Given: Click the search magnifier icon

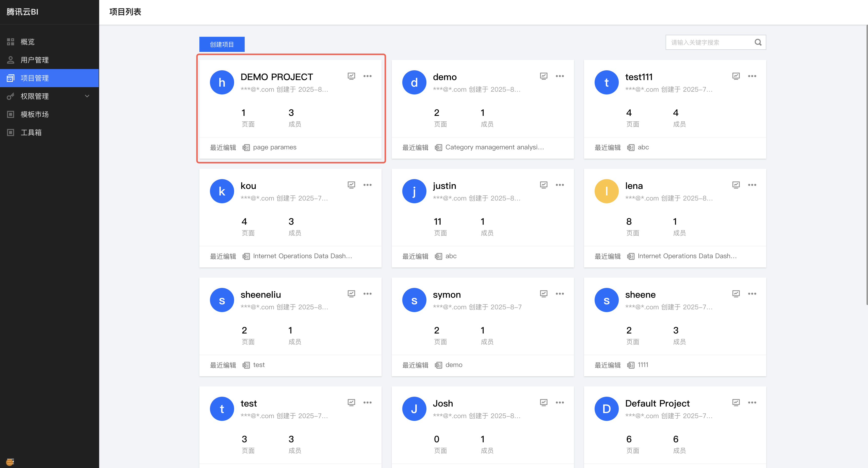Looking at the screenshot, I should pyautogui.click(x=758, y=42).
